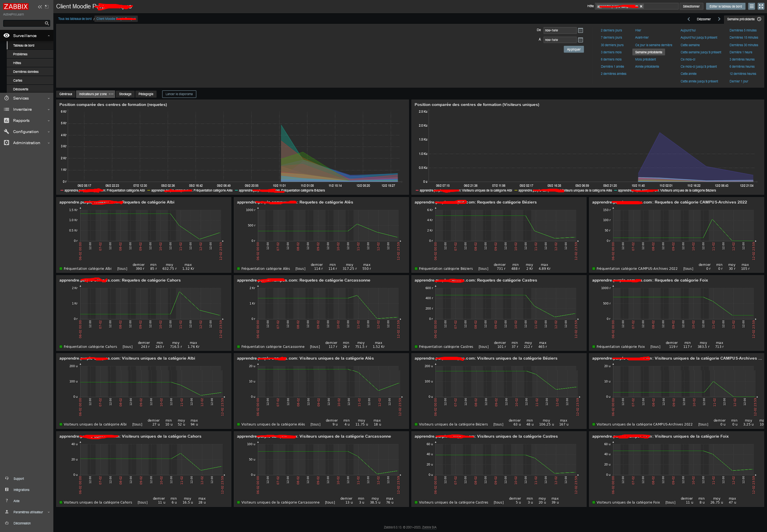
Task: Go to previous time period arrow
Action: click(689, 19)
